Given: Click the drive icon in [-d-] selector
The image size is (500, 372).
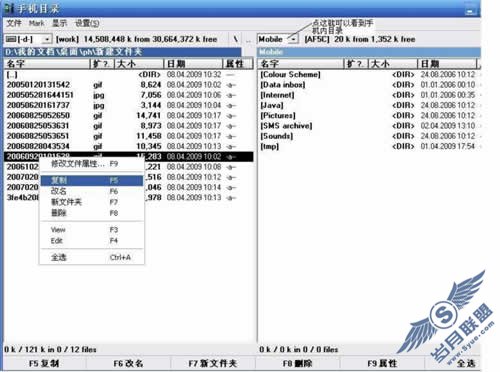Looking at the screenshot, I should [11, 39].
